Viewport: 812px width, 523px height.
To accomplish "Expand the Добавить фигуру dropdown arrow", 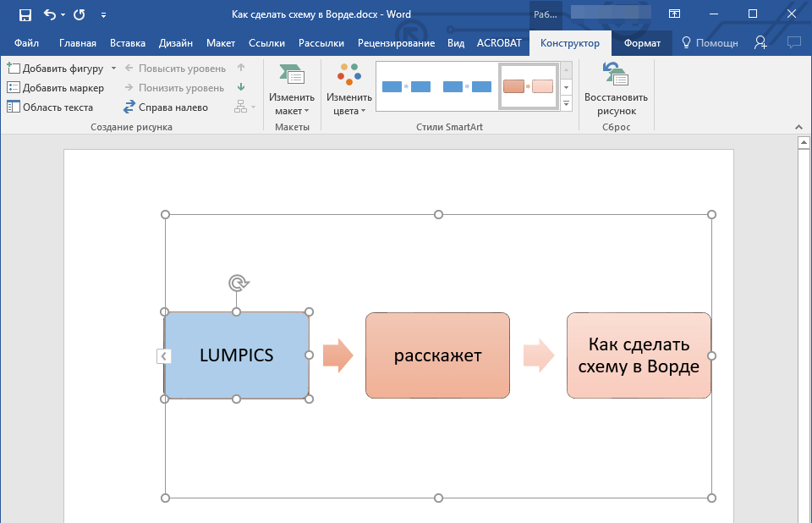I will click(x=113, y=68).
